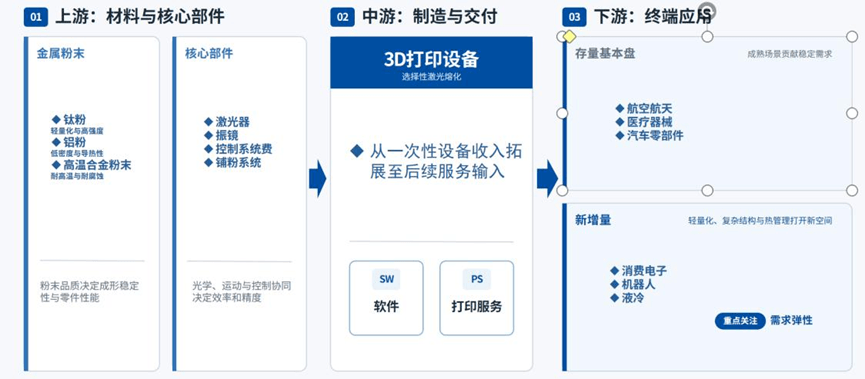Image resolution: width=865 pixels, height=379 pixels.
Task: Click the bottom-middle sizing handle of selected box
Action: point(707,190)
